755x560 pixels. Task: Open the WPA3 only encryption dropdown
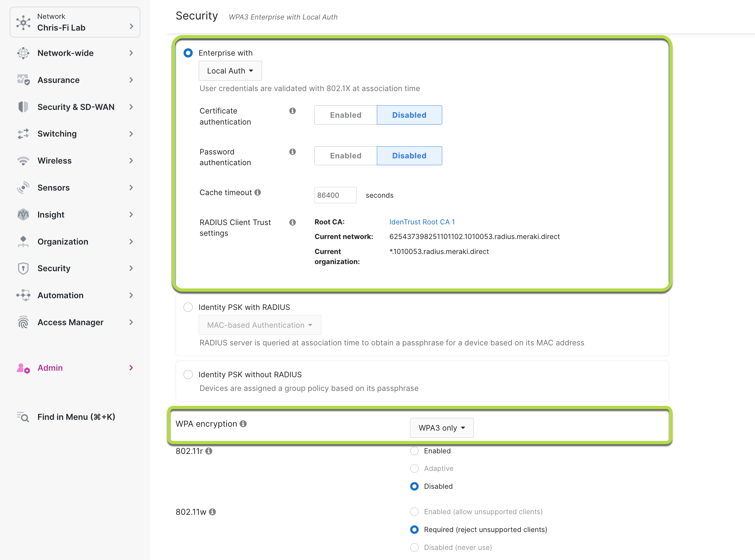[442, 428]
